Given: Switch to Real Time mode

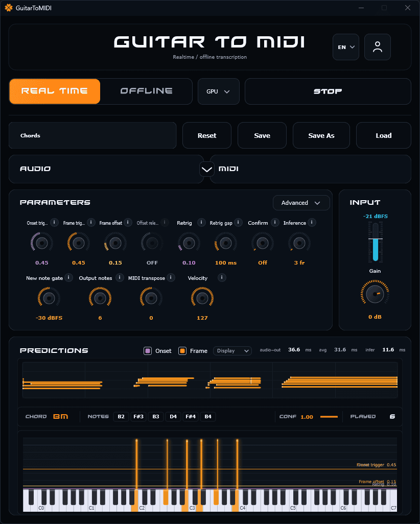Looking at the screenshot, I should [x=55, y=91].
